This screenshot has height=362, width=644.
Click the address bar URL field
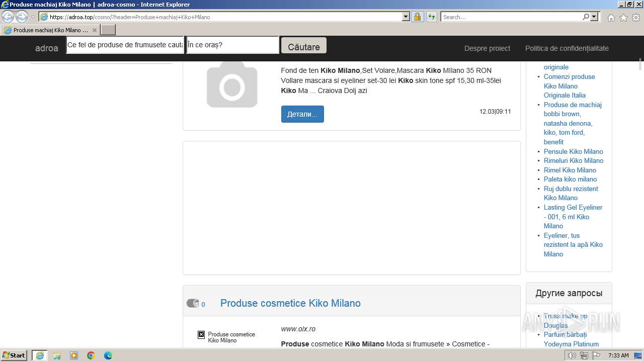225,17
